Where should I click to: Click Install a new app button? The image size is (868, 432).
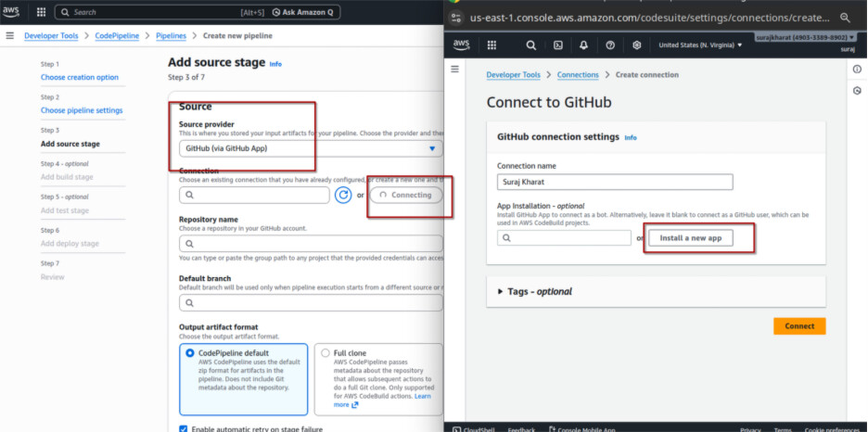tap(691, 238)
